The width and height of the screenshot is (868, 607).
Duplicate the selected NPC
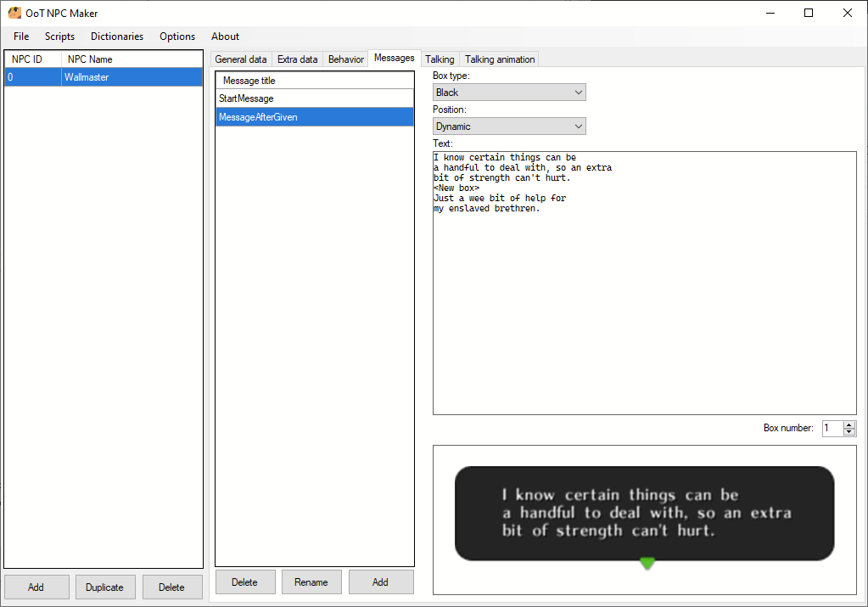(x=105, y=587)
